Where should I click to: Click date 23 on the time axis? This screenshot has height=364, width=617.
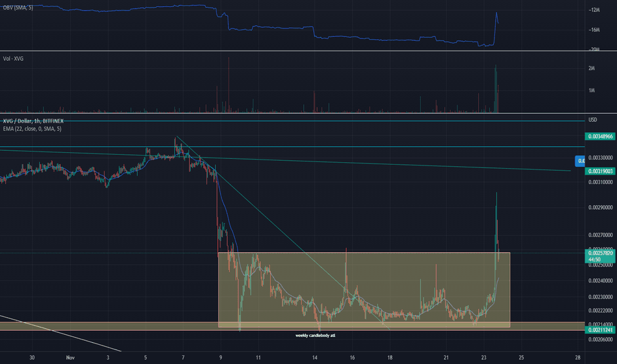[x=484, y=357]
